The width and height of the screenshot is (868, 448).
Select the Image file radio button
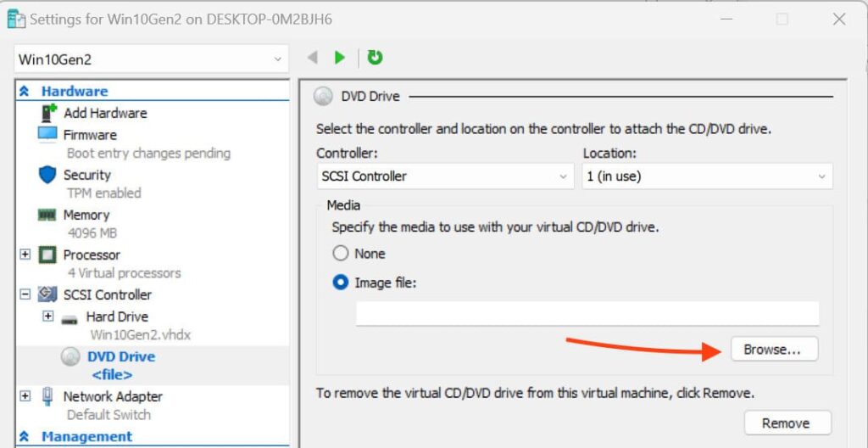[x=341, y=283]
